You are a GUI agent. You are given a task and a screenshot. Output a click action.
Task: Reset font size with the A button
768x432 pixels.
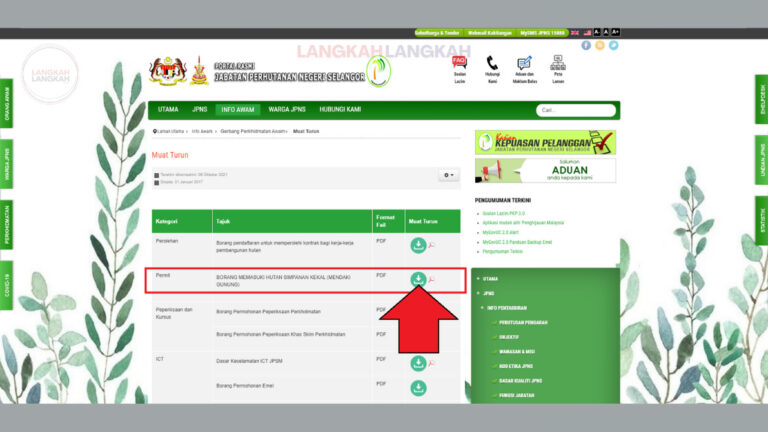606,32
